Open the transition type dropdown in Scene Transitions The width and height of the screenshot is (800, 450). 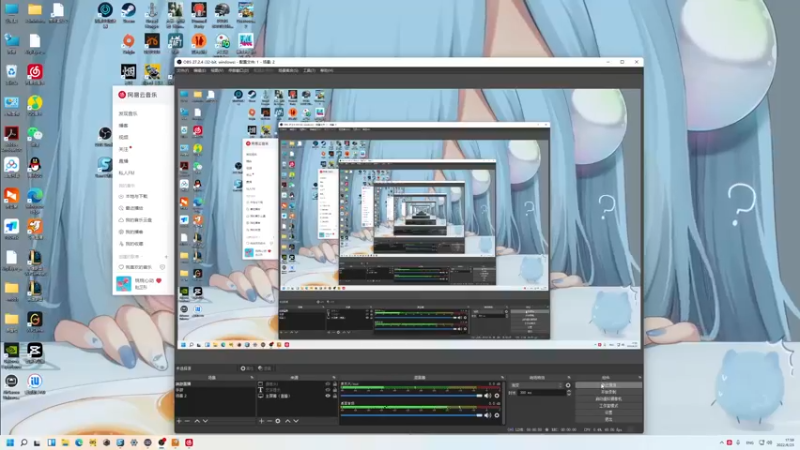coord(537,385)
